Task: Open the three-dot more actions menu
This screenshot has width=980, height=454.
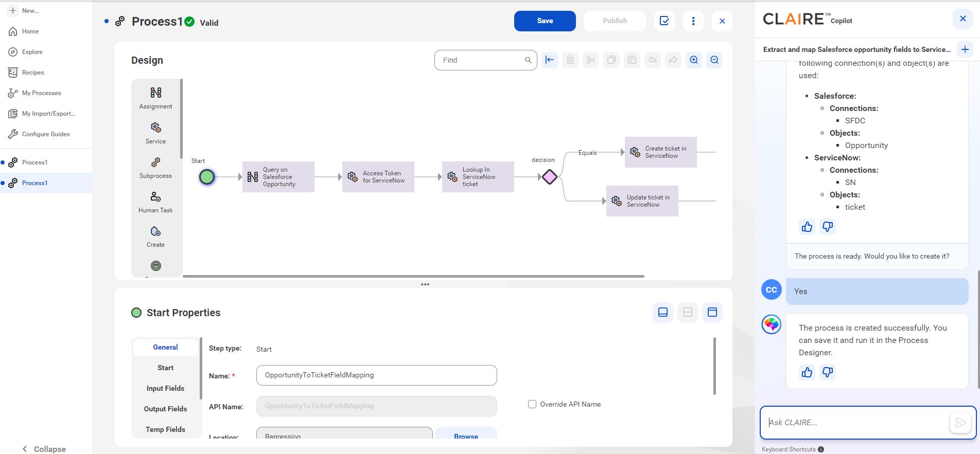Action: click(x=693, y=21)
